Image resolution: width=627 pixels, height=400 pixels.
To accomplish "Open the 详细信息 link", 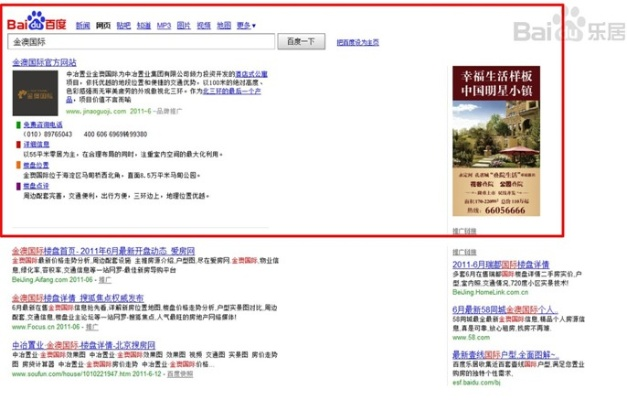I will [36, 144].
